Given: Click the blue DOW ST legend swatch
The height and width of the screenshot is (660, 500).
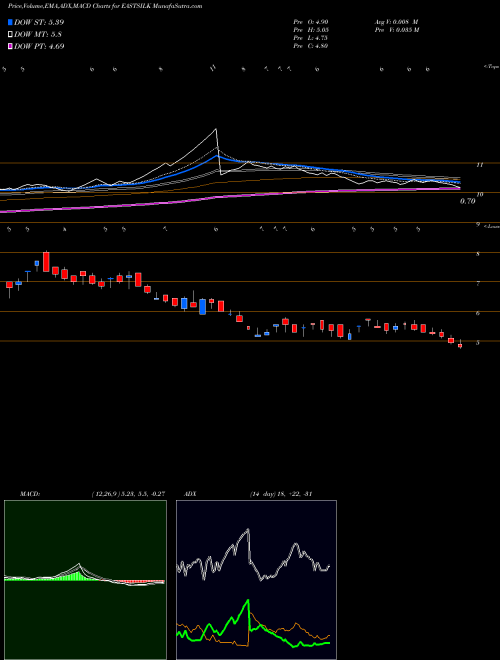Looking at the screenshot, I should (x=10, y=22).
